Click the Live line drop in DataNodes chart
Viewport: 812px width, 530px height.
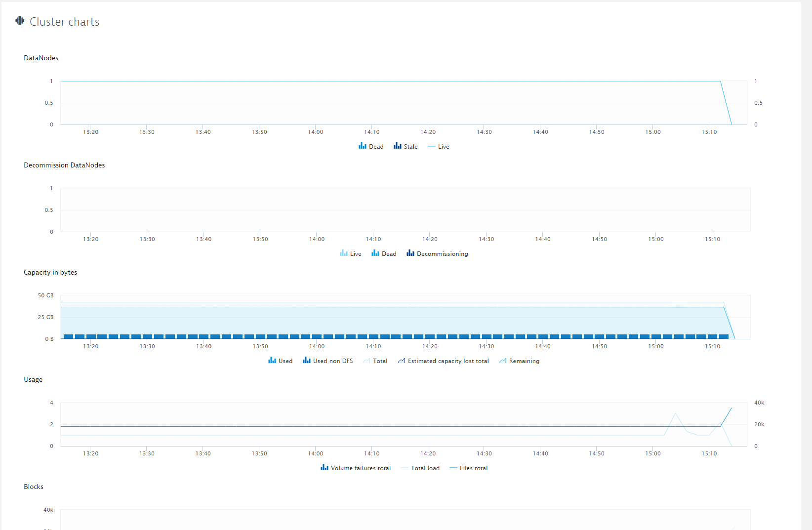(726, 103)
